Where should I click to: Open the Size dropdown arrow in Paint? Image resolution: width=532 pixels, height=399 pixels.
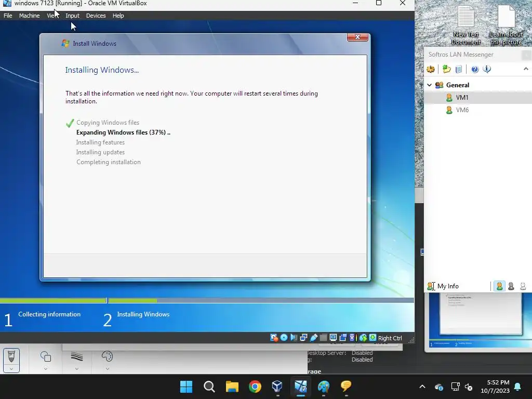pos(77,368)
